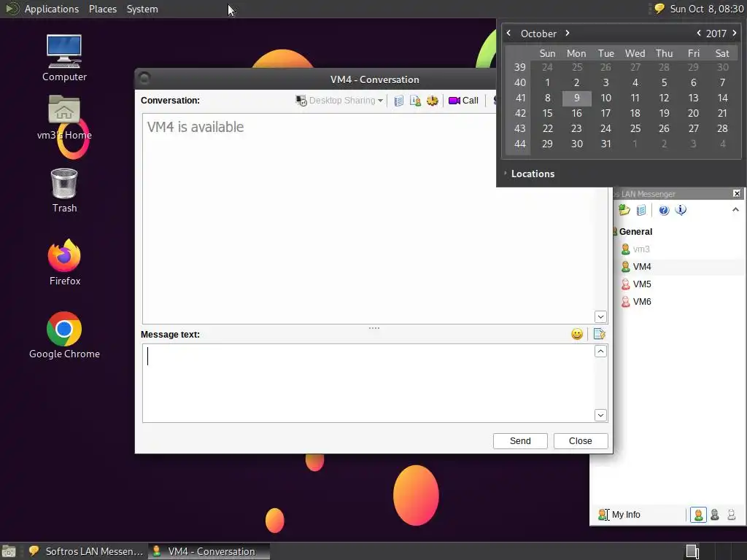
Task: Open the System menu
Action: 142,9
